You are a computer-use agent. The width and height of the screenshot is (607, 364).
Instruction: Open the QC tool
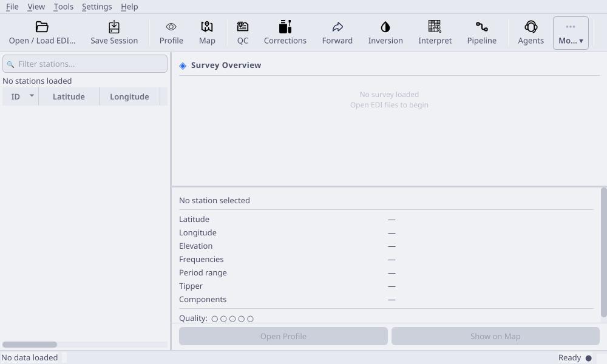[x=243, y=33]
